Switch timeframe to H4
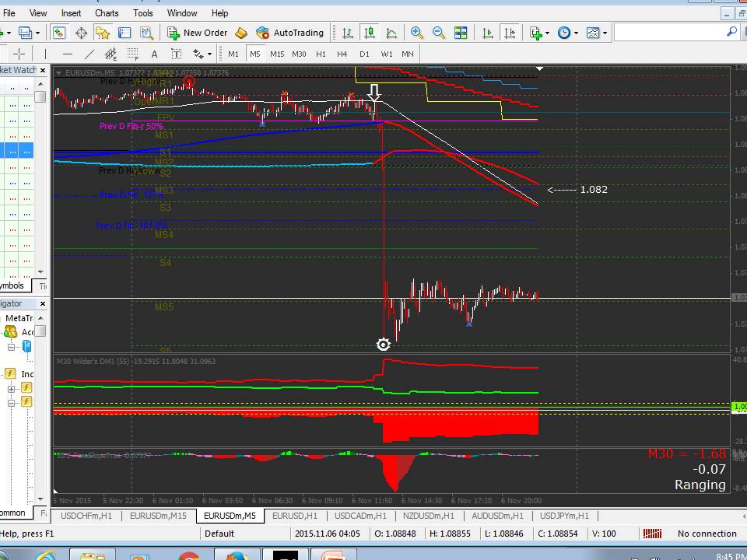747x560 pixels. (342, 54)
